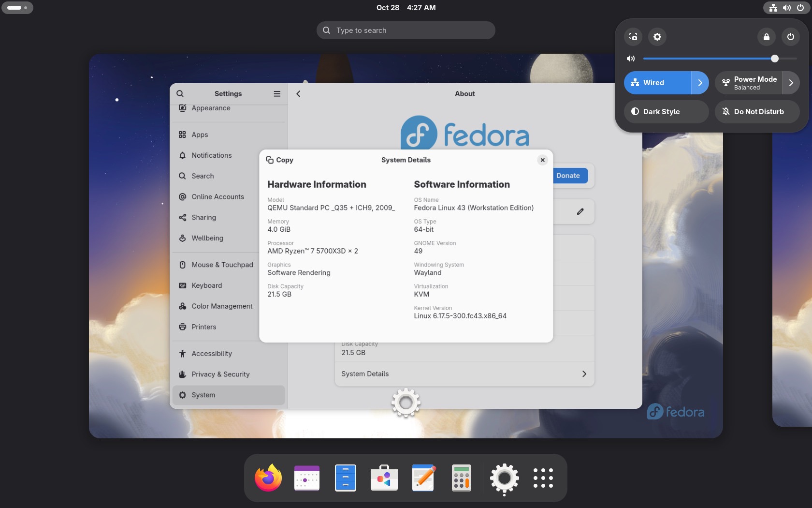Image resolution: width=812 pixels, height=508 pixels.
Task: Open GNOME Software from the dock
Action: click(384, 478)
